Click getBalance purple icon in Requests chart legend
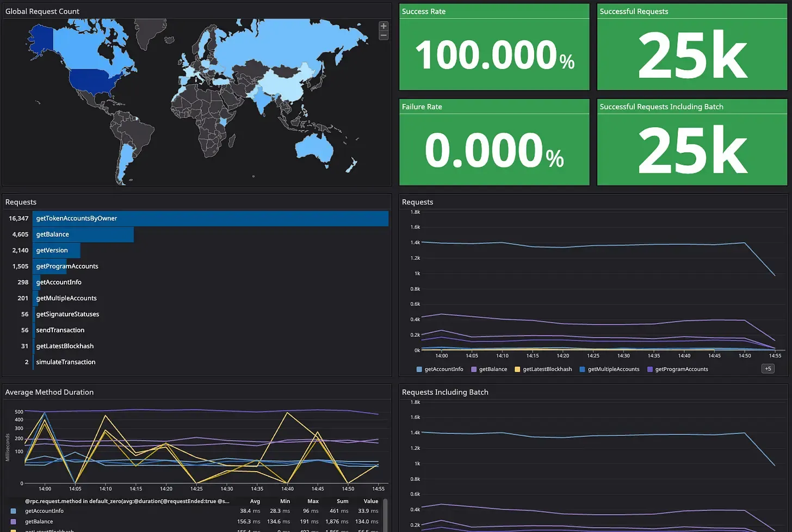Image resolution: width=792 pixels, height=532 pixels. point(474,369)
